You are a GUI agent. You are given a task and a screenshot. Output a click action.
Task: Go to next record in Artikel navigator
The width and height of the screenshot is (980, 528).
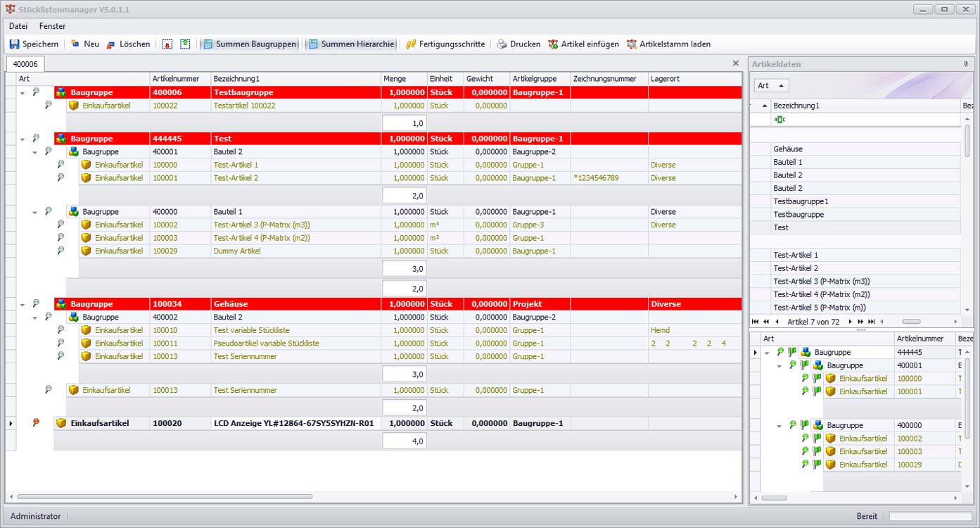[x=850, y=322]
